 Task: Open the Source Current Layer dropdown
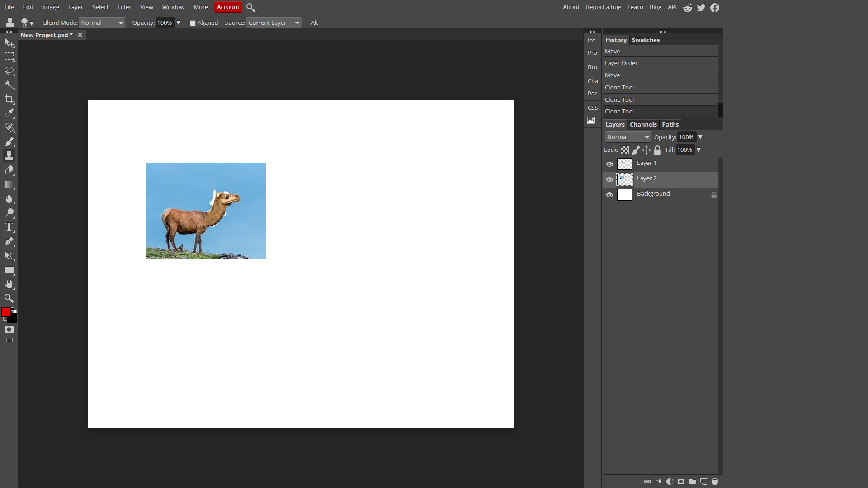click(x=274, y=23)
